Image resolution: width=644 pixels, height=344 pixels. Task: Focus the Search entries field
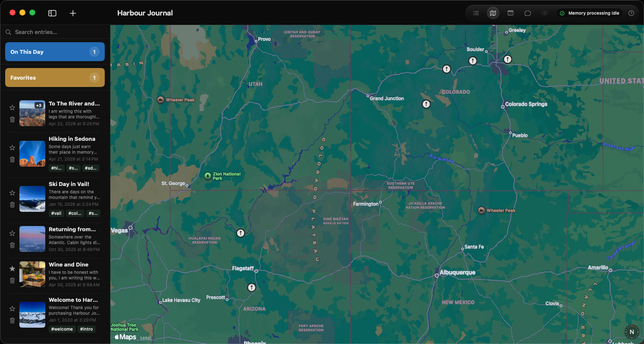click(55, 32)
